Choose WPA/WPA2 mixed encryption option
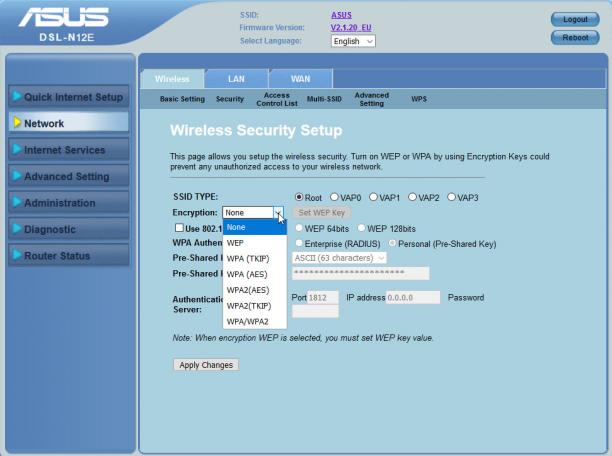Image resolution: width=612 pixels, height=456 pixels. pyautogui.click(x=255, y=322)
